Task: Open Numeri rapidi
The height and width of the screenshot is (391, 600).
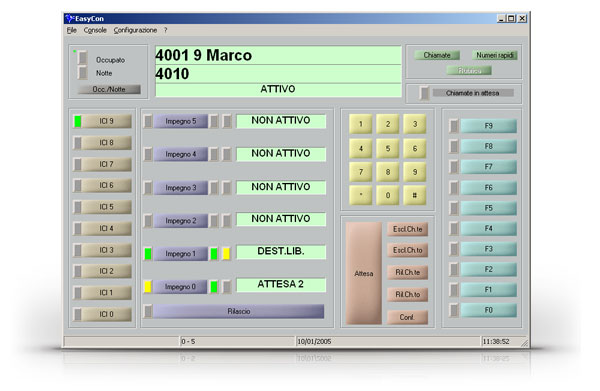Action: pos(494,55)
